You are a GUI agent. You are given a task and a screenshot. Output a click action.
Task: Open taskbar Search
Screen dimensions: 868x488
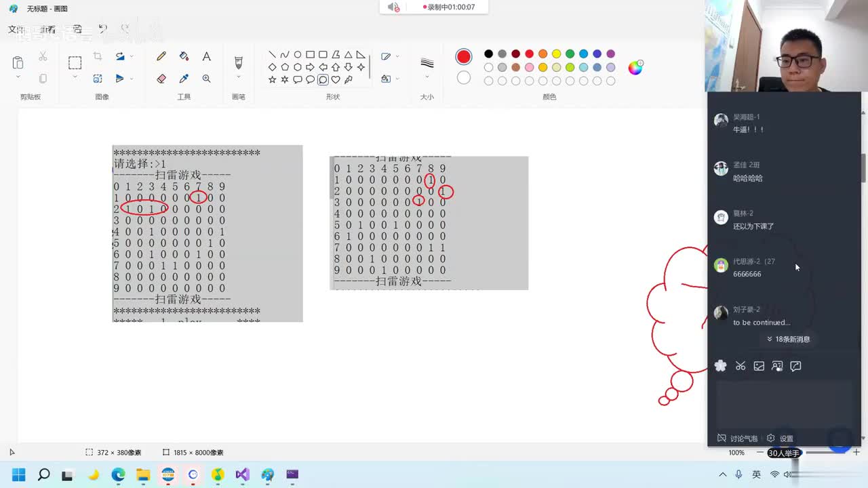pyautogui.click(x=43, y=474)
